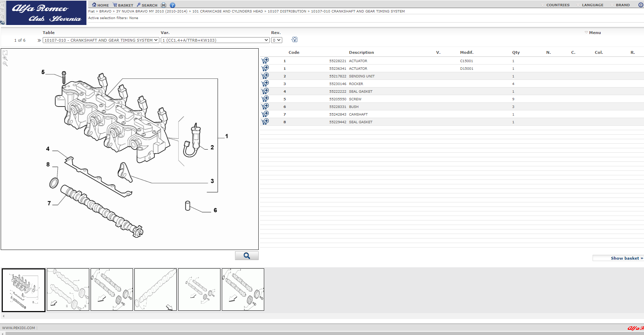Click the printer icon
This screenshot has width=644, height=335.
164,5
